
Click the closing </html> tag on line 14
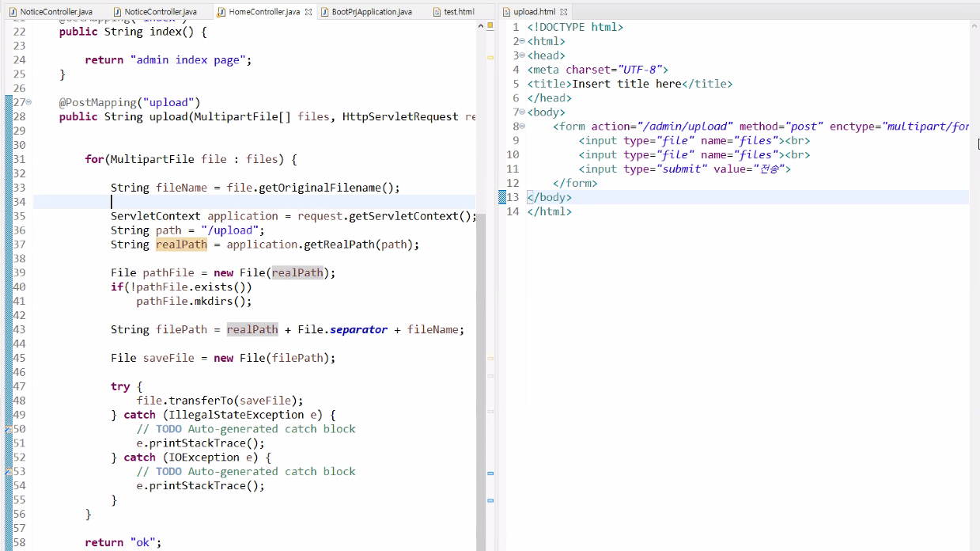pos(550,212)
